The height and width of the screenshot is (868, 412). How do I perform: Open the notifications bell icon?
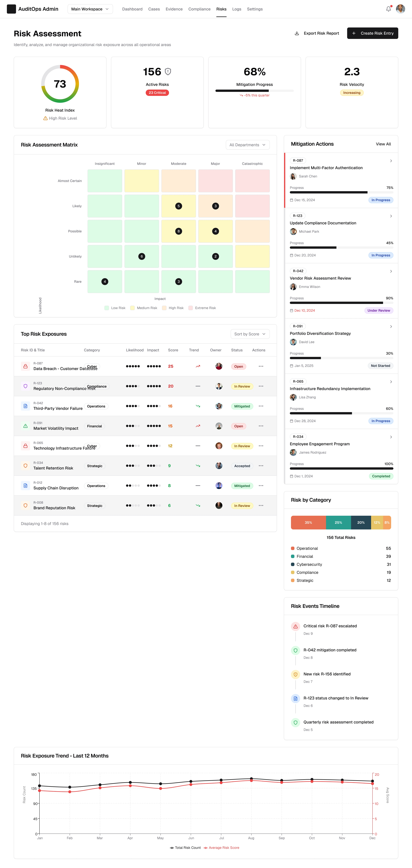[388, 9]
